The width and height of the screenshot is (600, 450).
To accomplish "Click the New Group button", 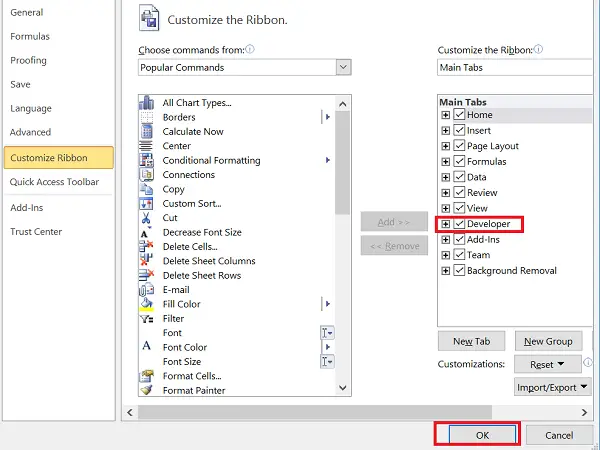I will [548, 341].
